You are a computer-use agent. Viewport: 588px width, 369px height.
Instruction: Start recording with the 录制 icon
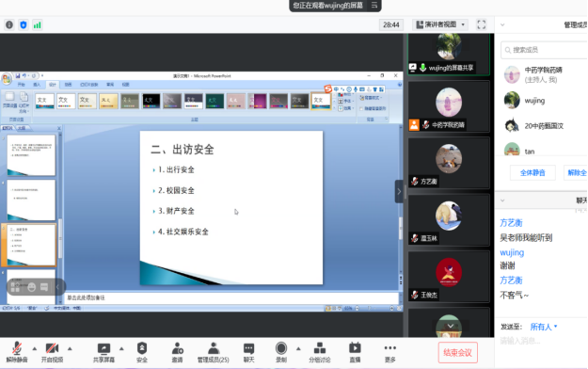pyautogui.click(x=281, y=348)
